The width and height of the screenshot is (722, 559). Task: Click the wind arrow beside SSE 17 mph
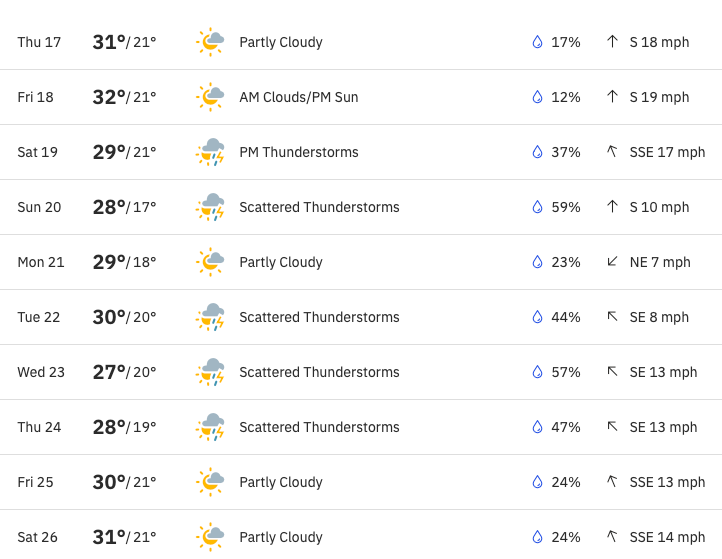tap(612, 152)
